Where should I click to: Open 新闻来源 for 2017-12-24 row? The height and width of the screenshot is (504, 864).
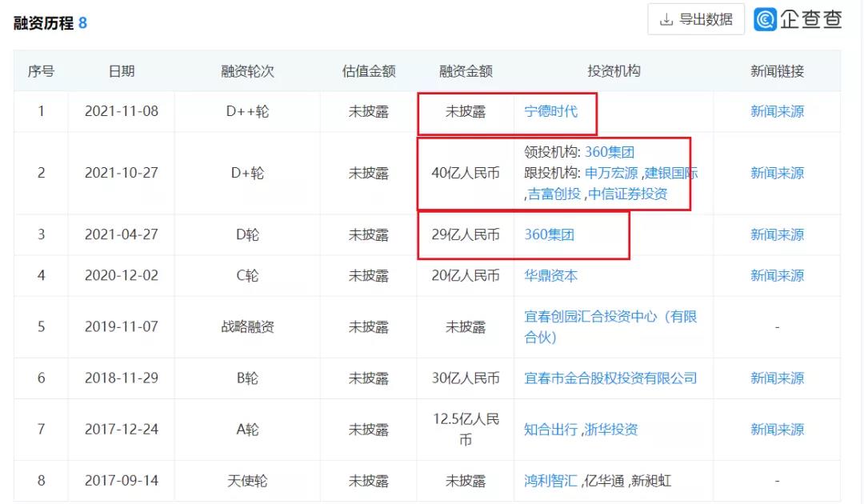point(777,429)
